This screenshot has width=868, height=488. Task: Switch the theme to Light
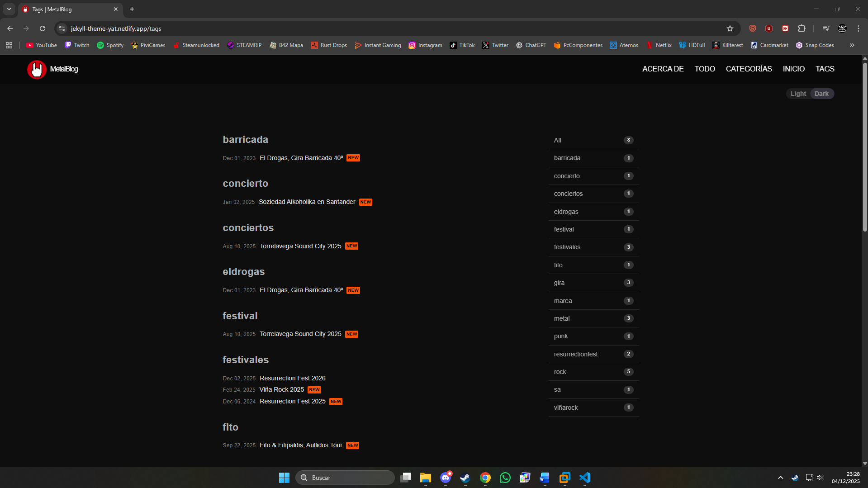click(x=798, y=94)
